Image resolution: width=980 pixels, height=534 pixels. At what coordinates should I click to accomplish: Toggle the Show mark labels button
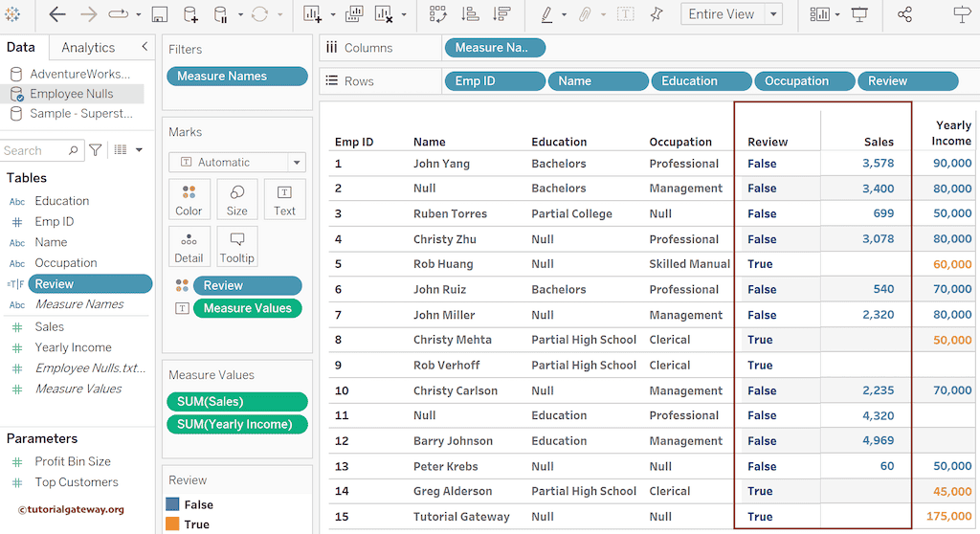click(625, 14)
